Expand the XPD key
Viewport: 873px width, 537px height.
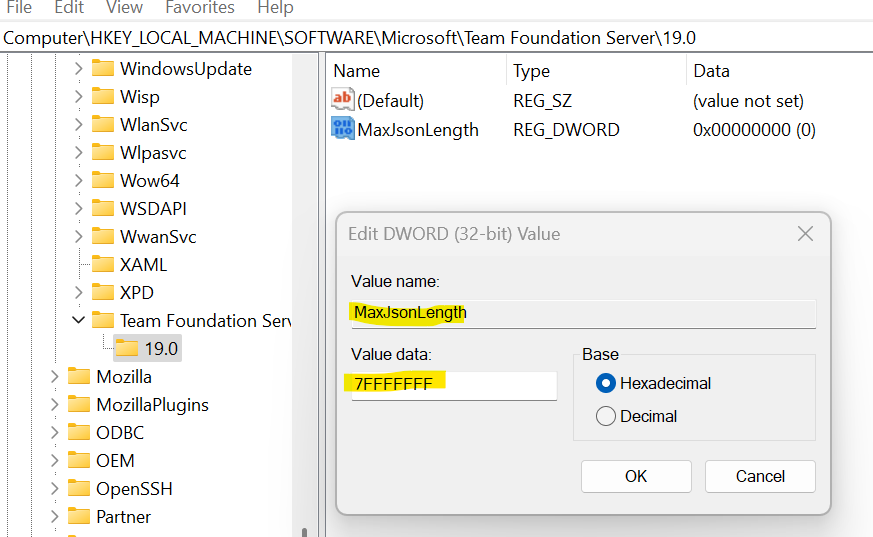(x=79, y=292)
